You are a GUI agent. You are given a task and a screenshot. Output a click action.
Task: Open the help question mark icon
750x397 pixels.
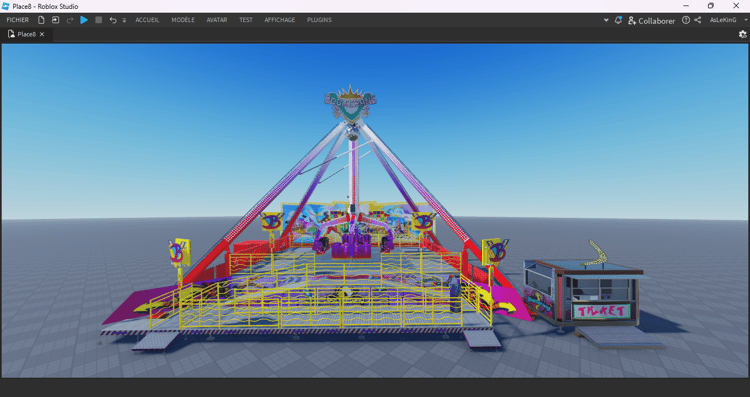(x=686, y=20)
